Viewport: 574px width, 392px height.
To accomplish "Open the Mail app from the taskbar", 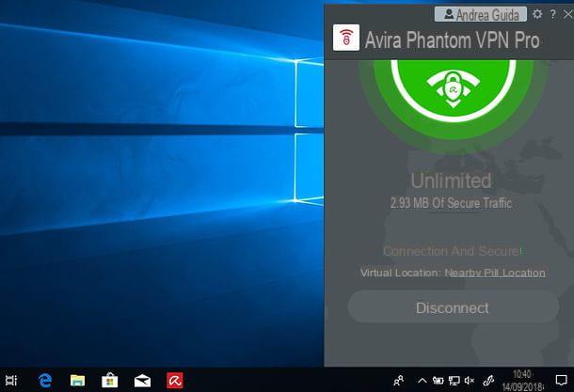I will [x=142, y=381].
